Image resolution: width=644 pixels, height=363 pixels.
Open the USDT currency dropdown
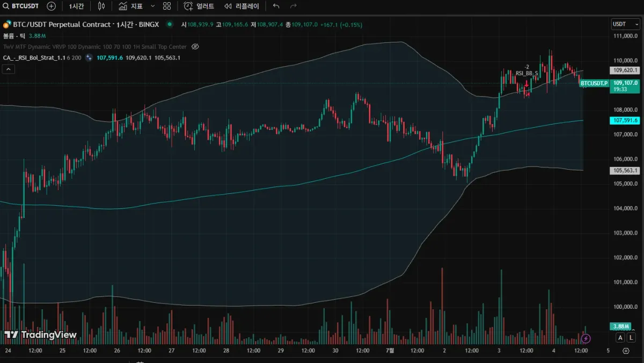click(625, 24)
